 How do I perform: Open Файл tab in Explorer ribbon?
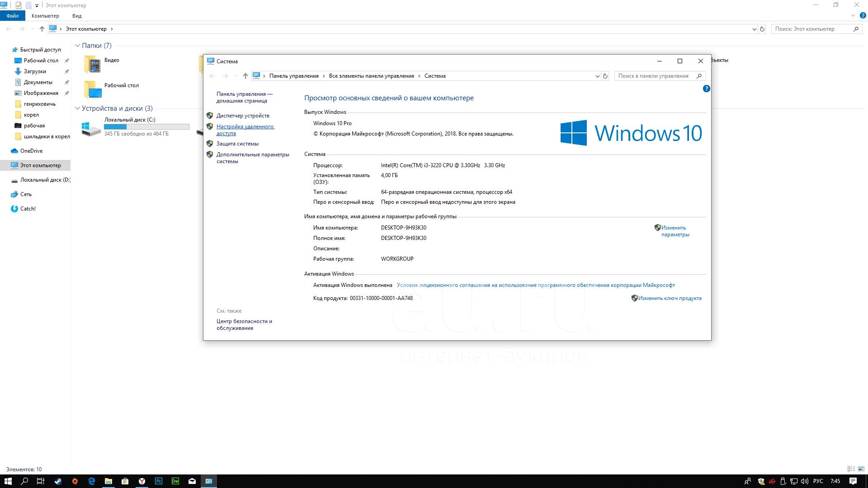click(13, 16)
